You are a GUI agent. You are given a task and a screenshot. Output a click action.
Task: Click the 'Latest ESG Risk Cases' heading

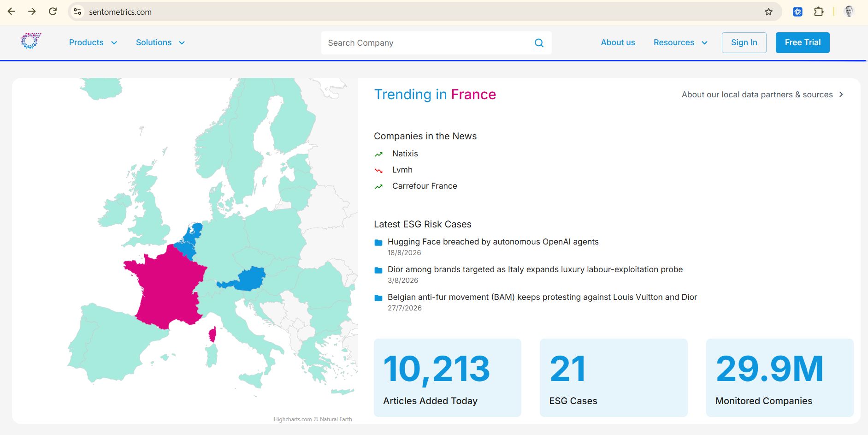[422, 224]
